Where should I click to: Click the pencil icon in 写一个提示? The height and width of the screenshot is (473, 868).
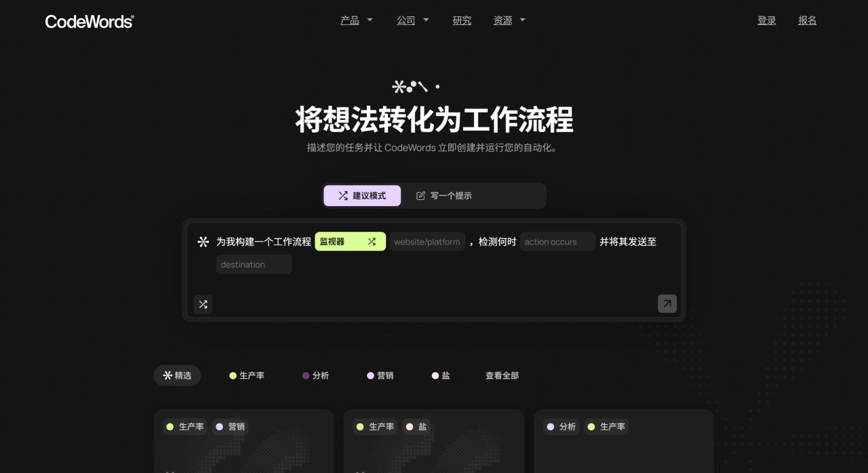420,196
